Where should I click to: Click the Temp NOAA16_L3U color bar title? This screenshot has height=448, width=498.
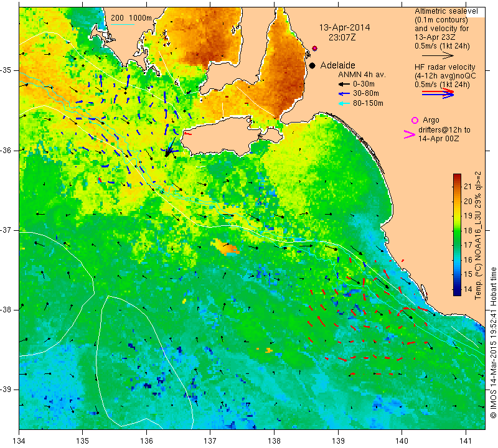(478, 235)
